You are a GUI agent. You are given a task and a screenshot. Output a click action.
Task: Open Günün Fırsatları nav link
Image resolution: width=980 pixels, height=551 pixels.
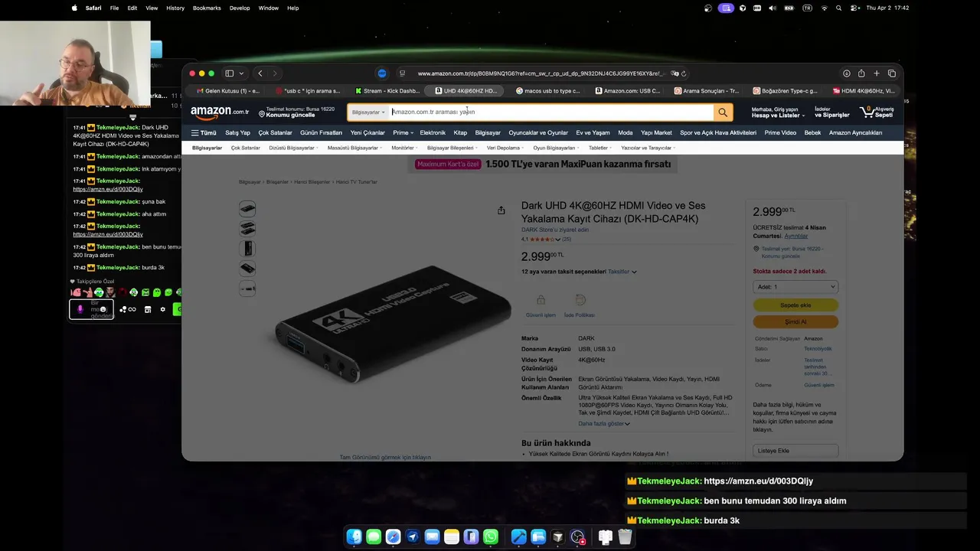tap(321, 132)
